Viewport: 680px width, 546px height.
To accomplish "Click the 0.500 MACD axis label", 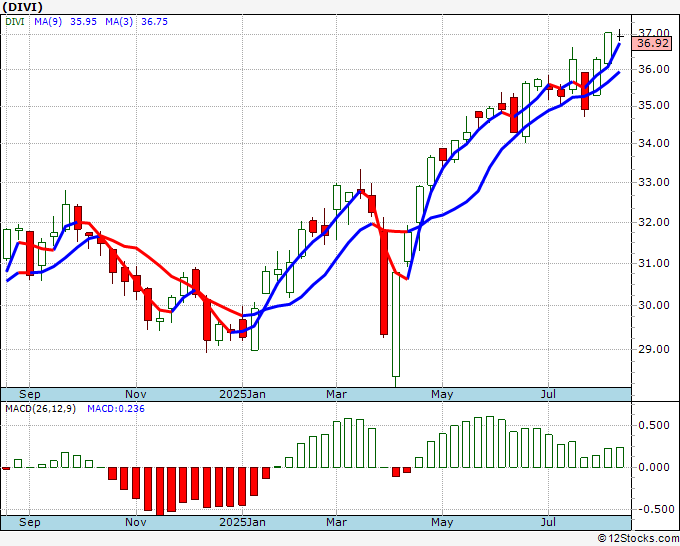I will (x=654, y=425).
